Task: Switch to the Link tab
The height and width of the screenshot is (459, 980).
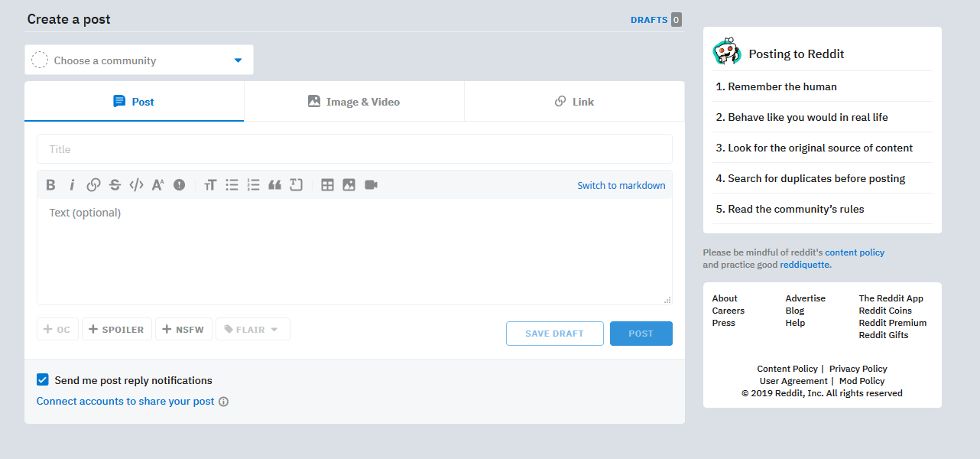Action: (x=574, y=102)
